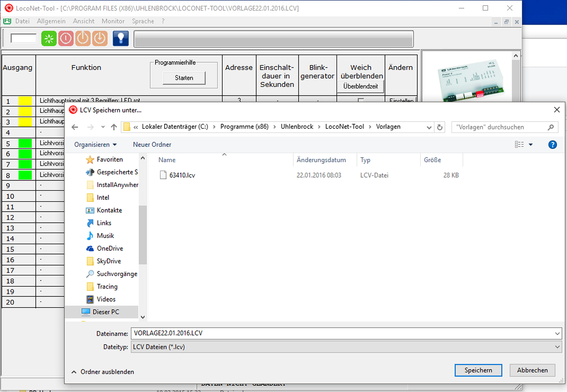Click the Abbrechen button

coord(532,371)
